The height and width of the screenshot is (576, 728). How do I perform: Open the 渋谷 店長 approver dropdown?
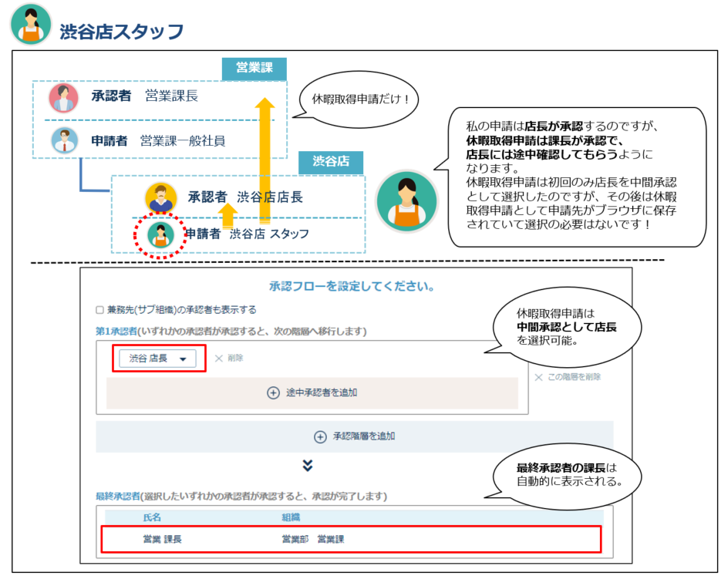coord(157,359)
